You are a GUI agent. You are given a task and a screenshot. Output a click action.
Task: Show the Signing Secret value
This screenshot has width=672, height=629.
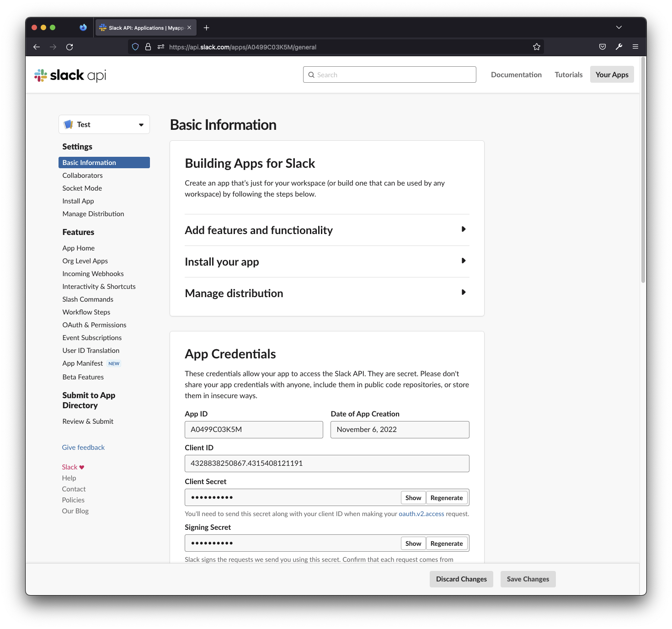coord(413,543)
